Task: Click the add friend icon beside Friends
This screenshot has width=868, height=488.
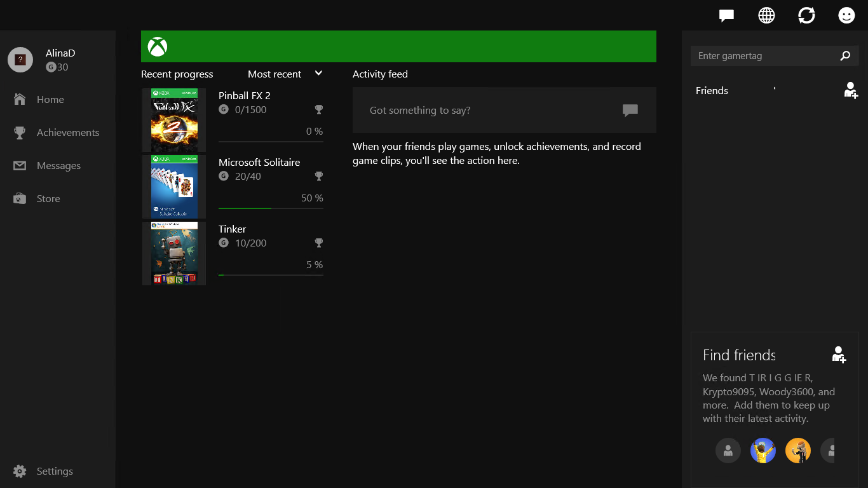Action: click(851, 90)
